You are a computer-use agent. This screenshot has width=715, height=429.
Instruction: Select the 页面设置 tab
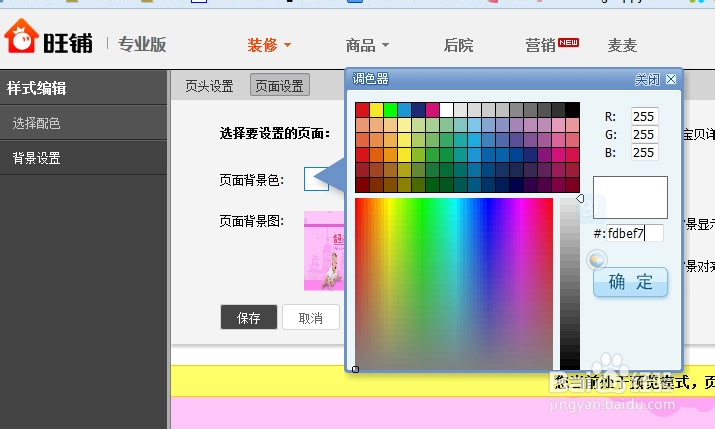[280, 85]
